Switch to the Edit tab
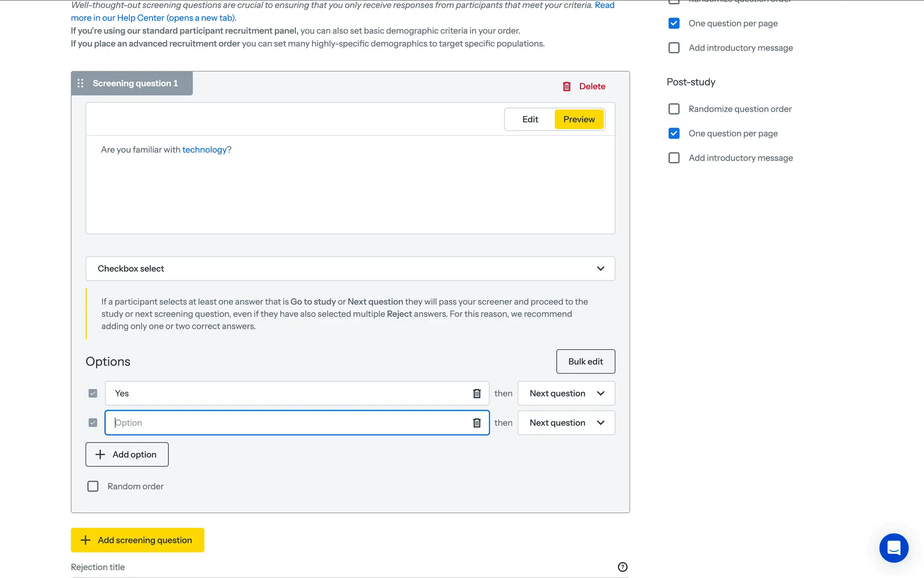The height and width of the screenshot is (578, 924). coord(530,119)
